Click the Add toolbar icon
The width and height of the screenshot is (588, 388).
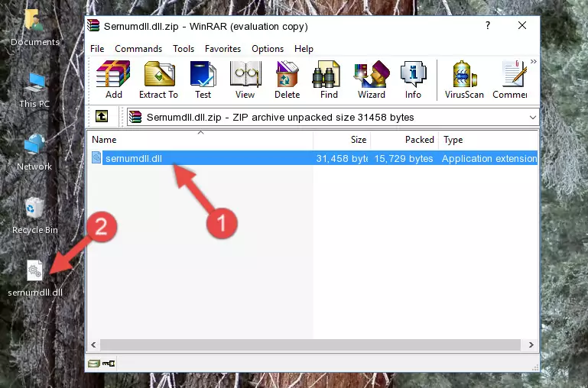click(113, 79)
